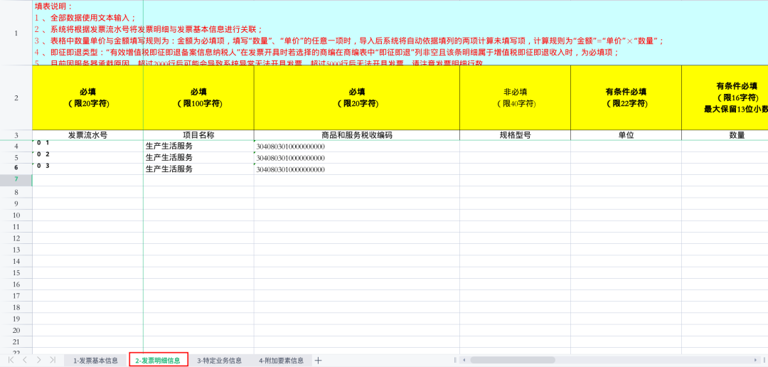Select the 商品和服务税收编码 header cell
Image resolution: width=768 pixels, height=367 pixels.
tap(357, 135)
